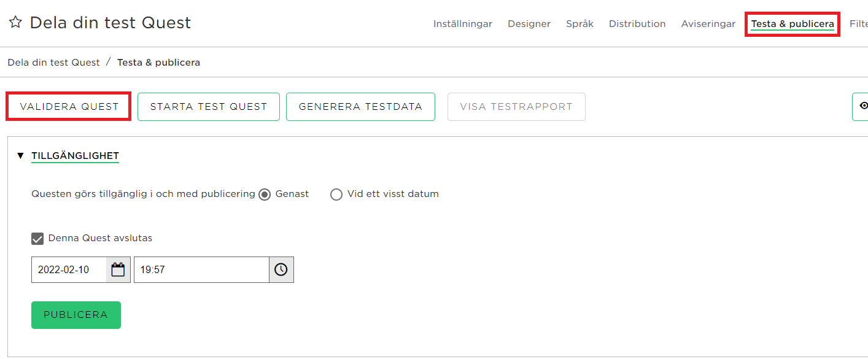Viewport: 868px width, 359px height.
Task: Open the Aviseringar tab
Action: (x=708, y=24)
